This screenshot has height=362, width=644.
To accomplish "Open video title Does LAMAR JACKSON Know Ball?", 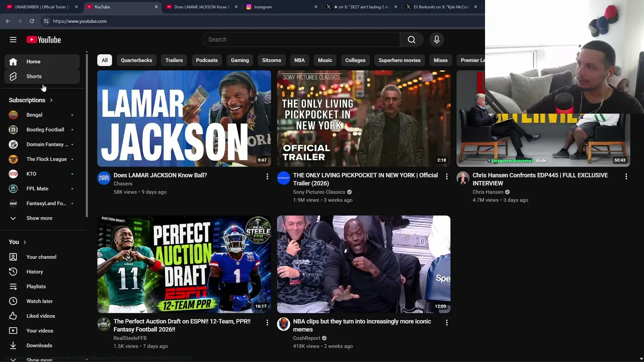I will (x=160, y=175).
